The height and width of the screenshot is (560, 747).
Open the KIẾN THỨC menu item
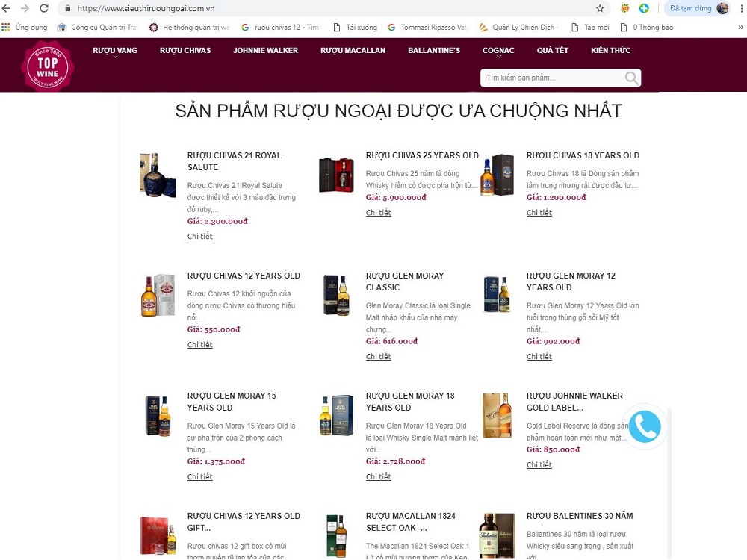click(x=611, y=51)
